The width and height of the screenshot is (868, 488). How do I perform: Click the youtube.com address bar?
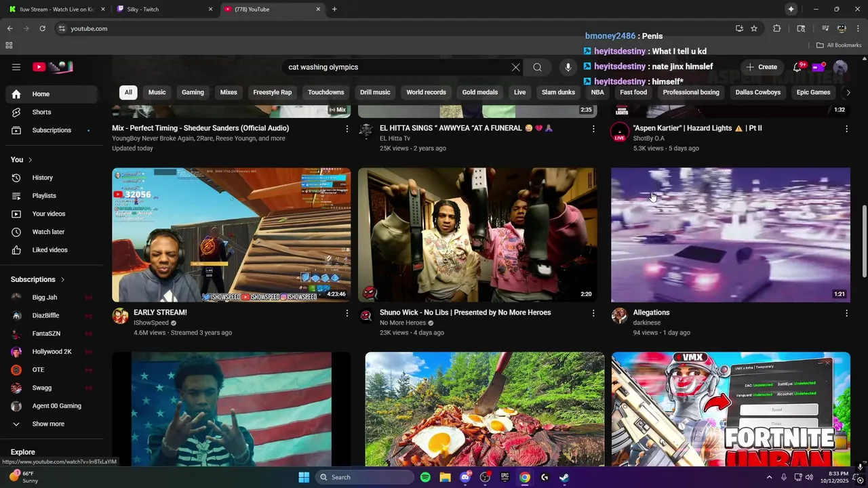[x=393, y=28]
